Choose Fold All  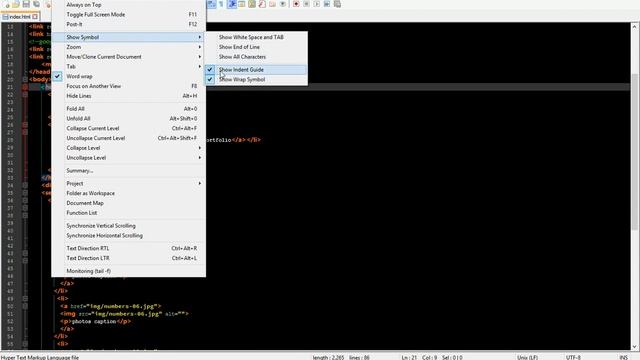coord(128,109)
